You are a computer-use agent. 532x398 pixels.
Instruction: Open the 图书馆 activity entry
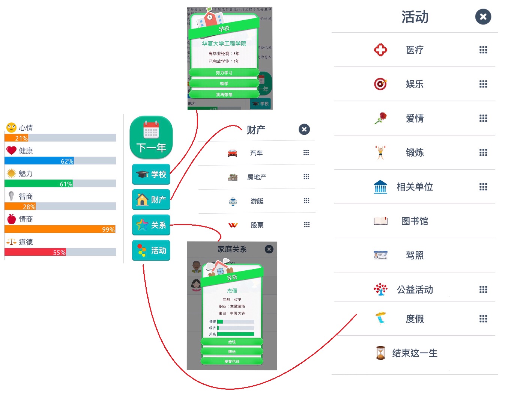tap(415, 221)
